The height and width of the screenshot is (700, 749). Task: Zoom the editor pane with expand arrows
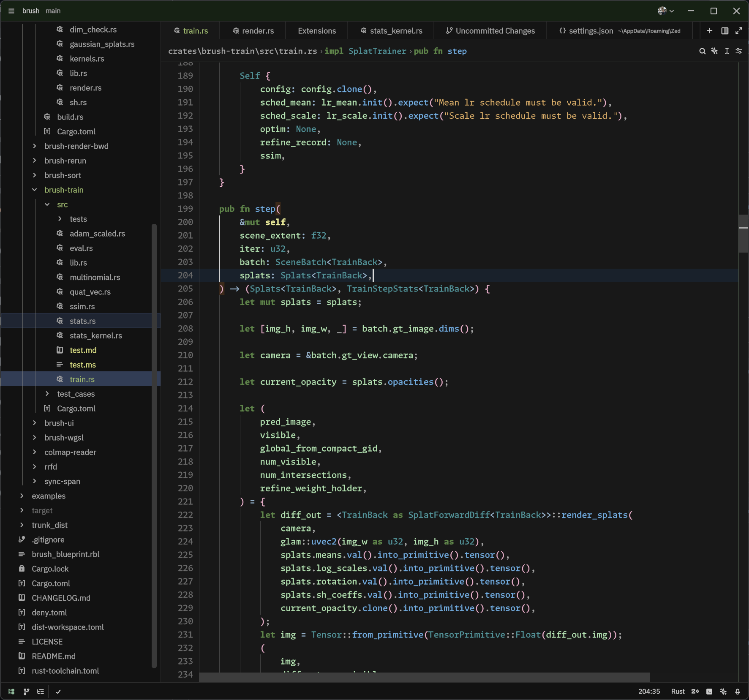tap(739, 31)
